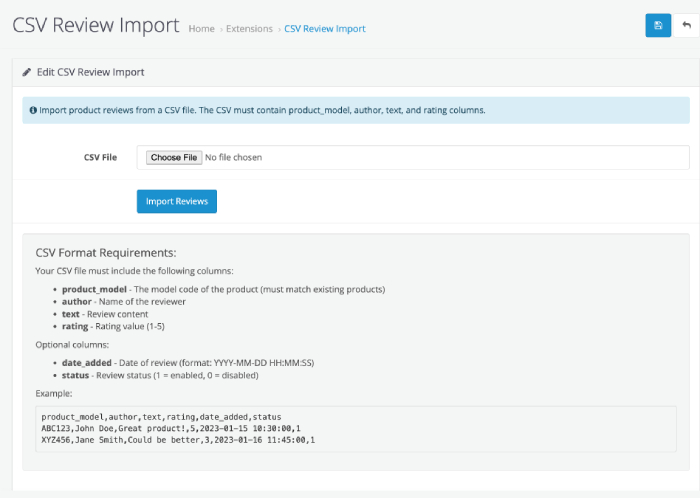The image size is (700, 498).
Task: Open the Extensions breadcrumb link
Action: tap(249, 29)
